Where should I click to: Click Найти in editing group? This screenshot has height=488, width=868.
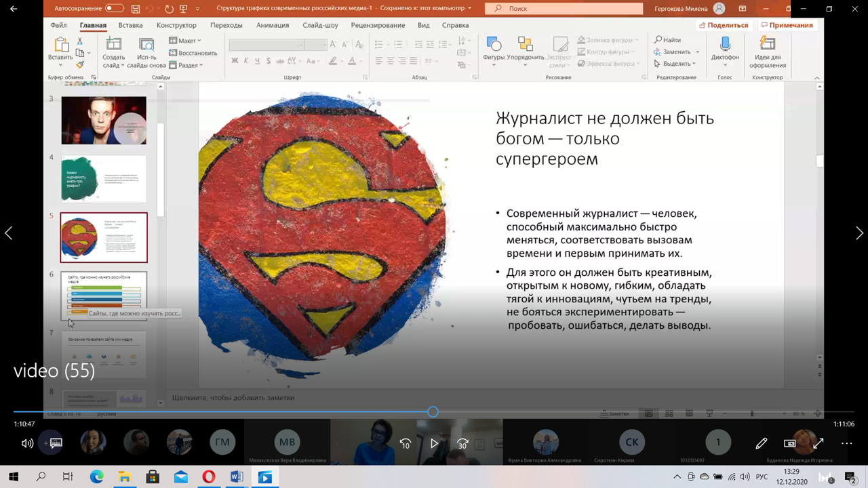pyautogui.click(x=667, y=40)
